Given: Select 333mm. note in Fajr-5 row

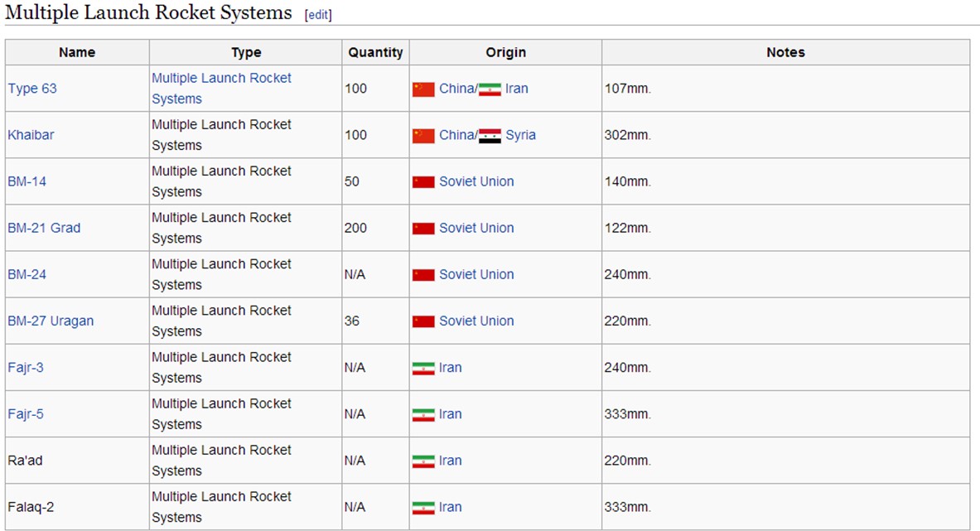Looking at the screenshot, I should (627, 413).
